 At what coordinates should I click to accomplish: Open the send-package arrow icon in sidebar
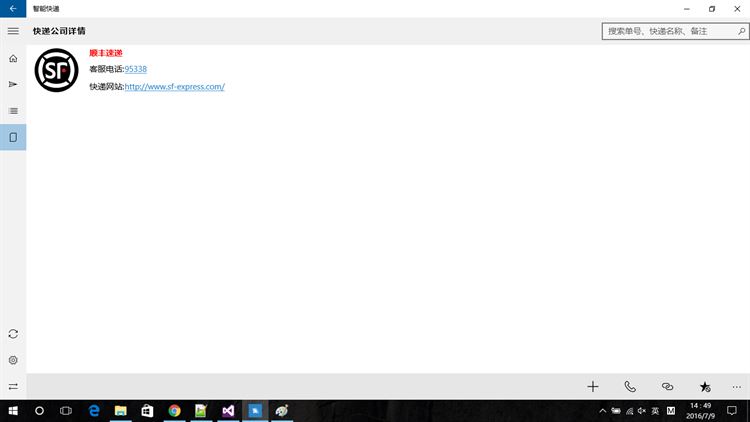pyautogui.click(x=13, y=84)
